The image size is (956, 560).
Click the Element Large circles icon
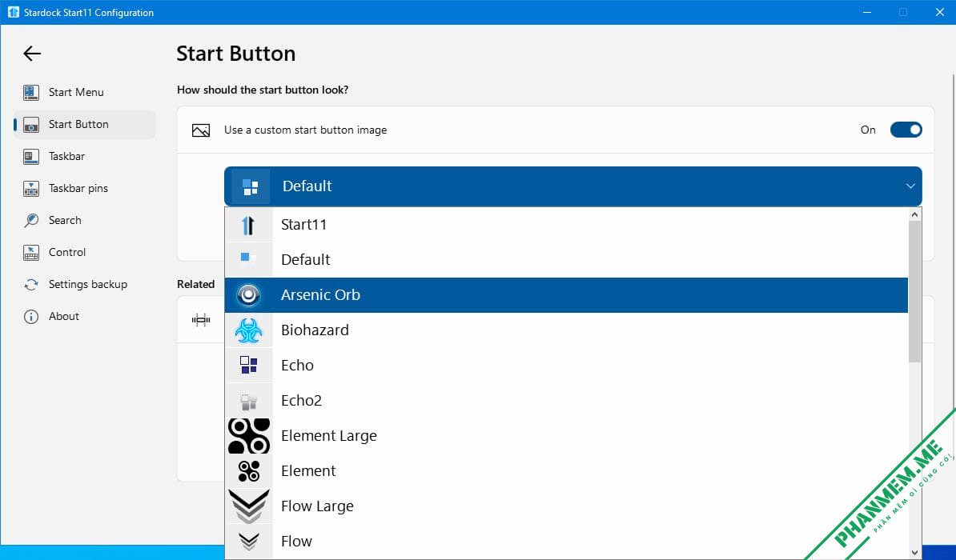249,436
